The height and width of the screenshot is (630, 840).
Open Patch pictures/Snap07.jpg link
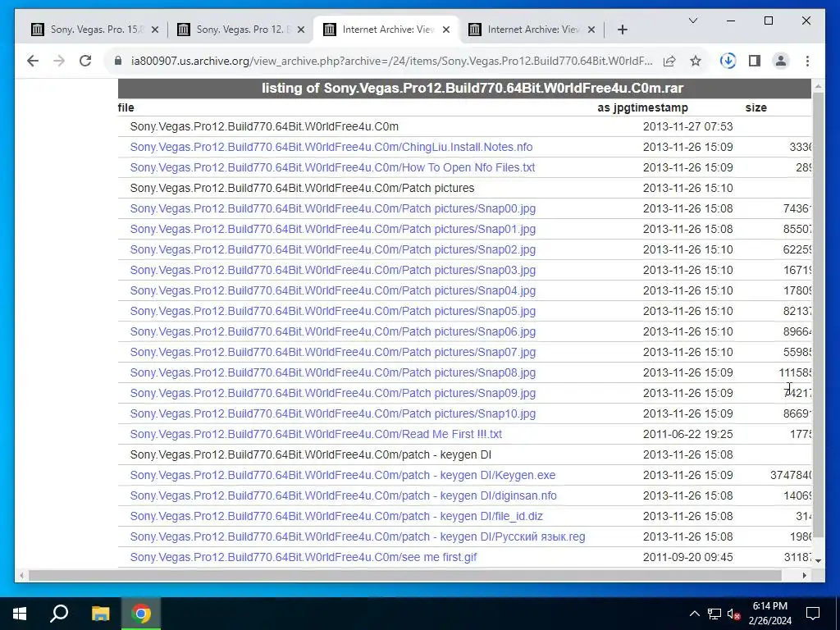333,352
